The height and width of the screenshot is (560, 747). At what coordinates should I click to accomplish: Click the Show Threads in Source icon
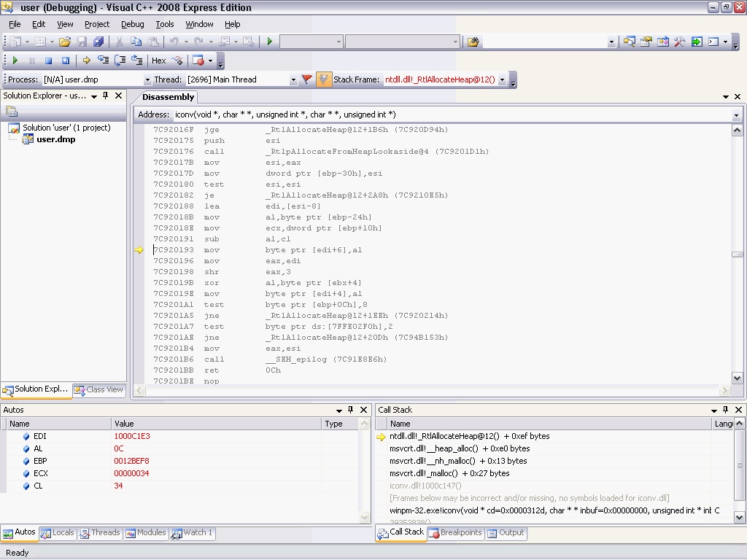click(178, 61)
